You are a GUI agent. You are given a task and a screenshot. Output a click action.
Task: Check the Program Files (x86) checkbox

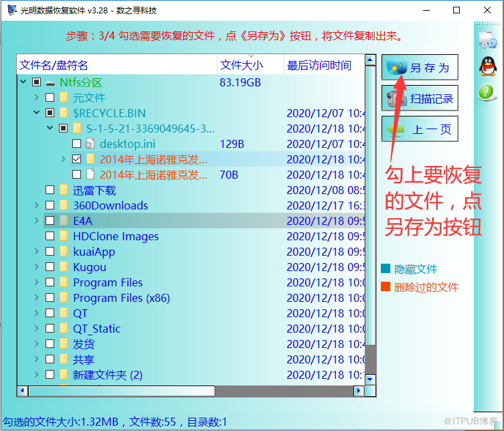click(x=50, y=298)
